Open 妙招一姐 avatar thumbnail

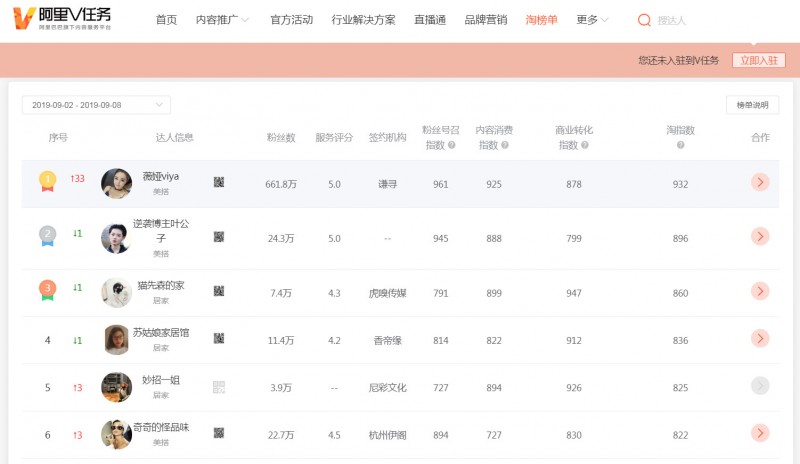point(116,386)
